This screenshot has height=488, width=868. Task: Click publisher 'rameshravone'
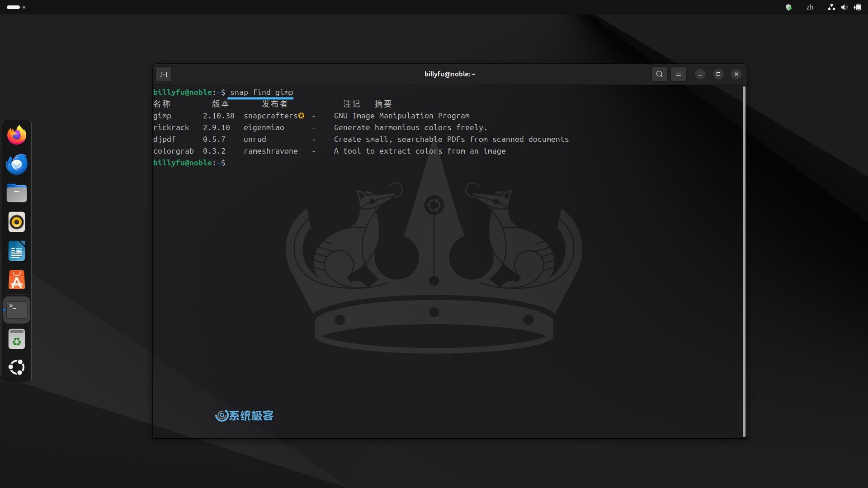pos(270,151)
